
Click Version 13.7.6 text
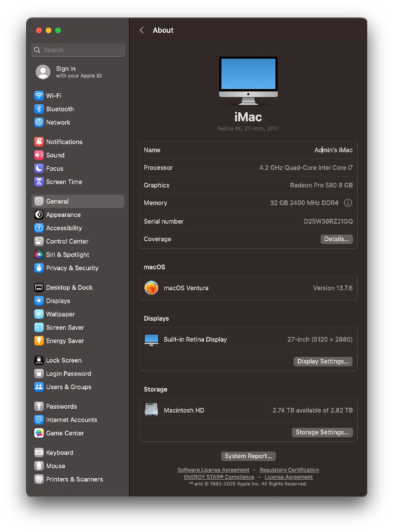pos(333,288)
